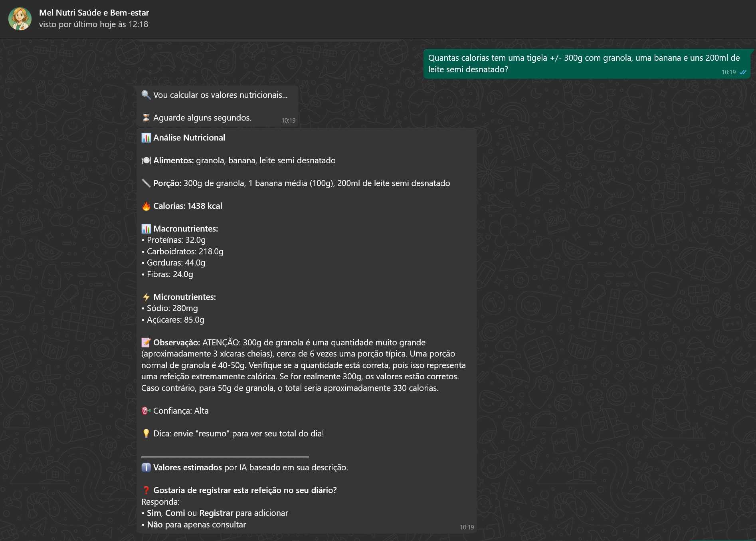This screenshot has width=756, height=541.
Task: Click the chart emoji beside Macronutrientes
Action: click(x=146, y=229)
